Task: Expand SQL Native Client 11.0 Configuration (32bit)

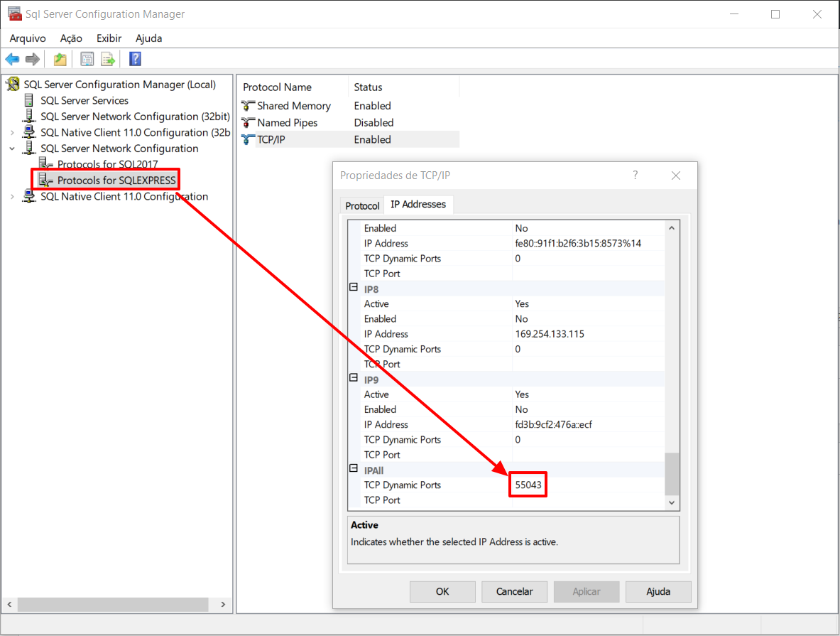Action: click(12, 132)
